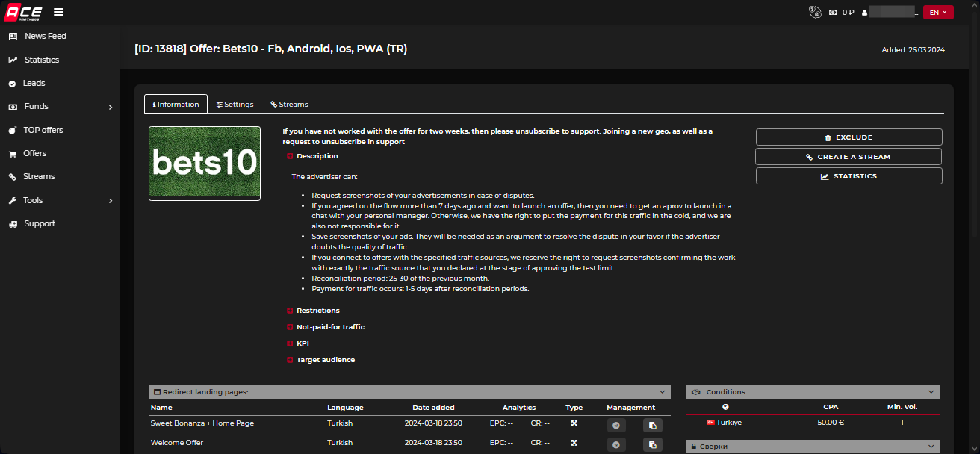Click Sweet Bonanza row copy button
This screenshot has width=980, height=454.
coord(652,425)
